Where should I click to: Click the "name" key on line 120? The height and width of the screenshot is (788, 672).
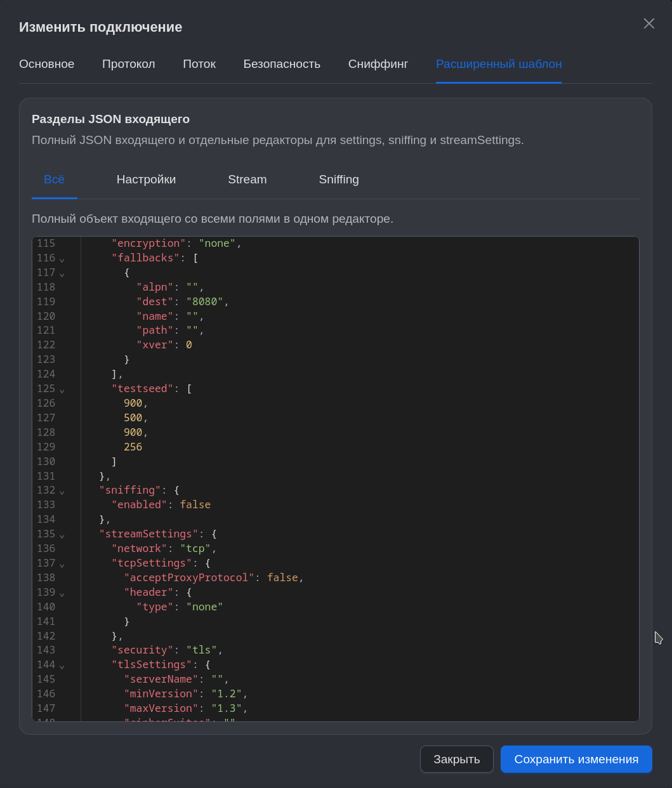[155, 316]
